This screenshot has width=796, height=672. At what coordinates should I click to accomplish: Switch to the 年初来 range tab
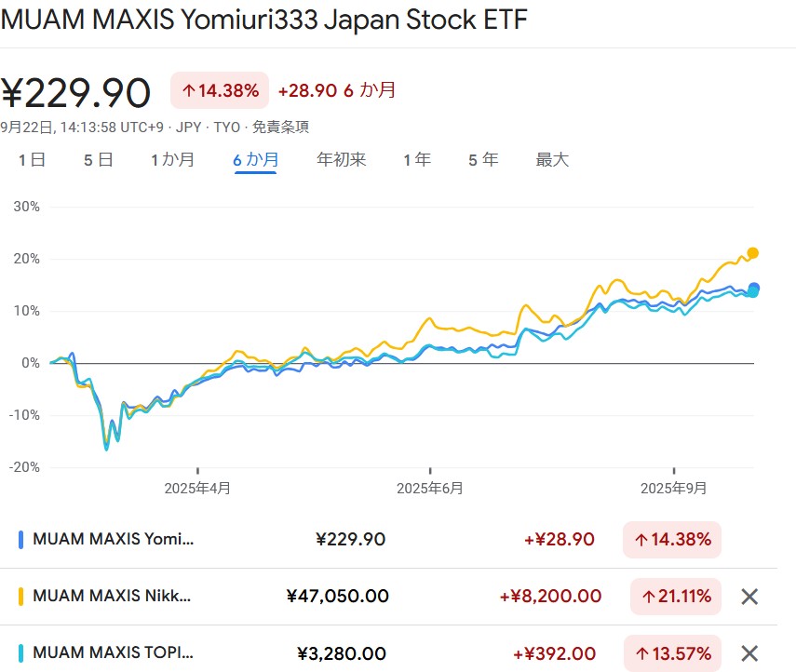pos(341,160)
